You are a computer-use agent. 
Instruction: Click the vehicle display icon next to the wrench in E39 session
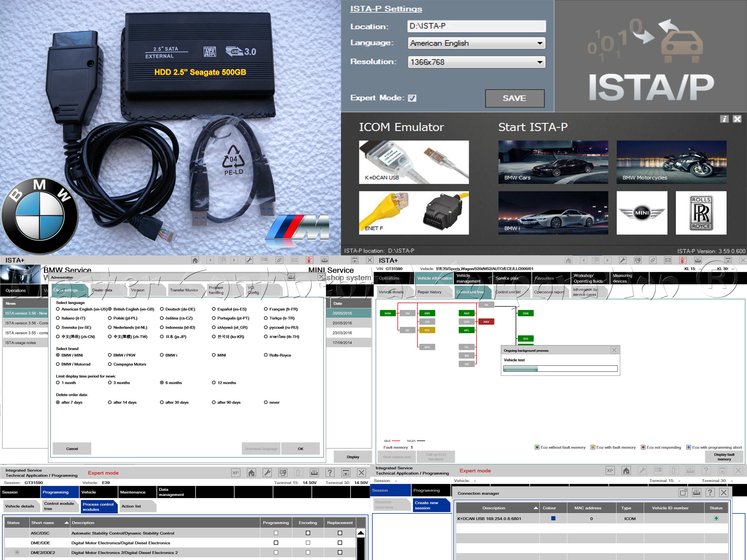[283, 472]
